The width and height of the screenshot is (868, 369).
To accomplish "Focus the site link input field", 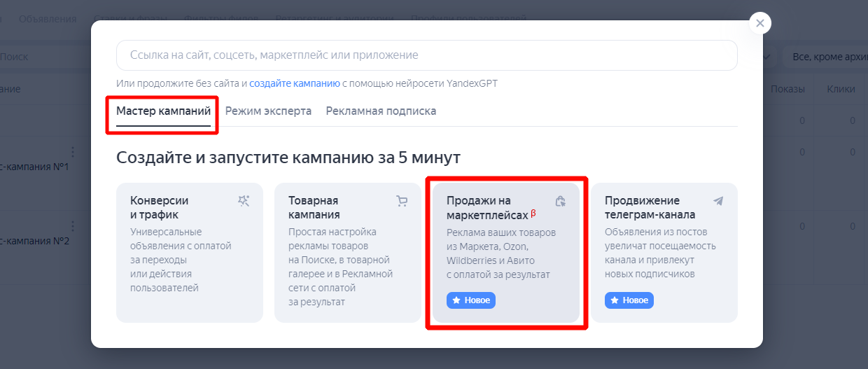I will click(x=427, y=55).
